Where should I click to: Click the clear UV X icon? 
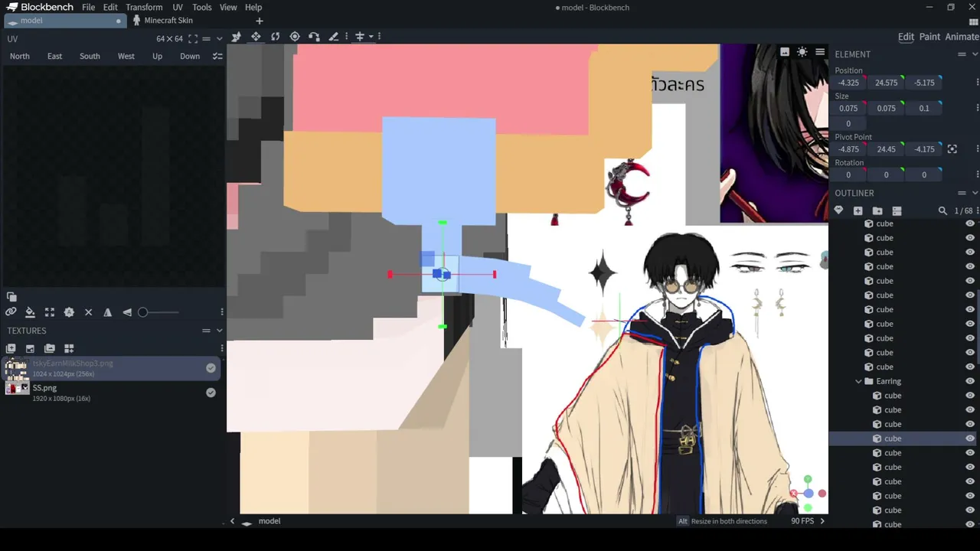[88, 312]
